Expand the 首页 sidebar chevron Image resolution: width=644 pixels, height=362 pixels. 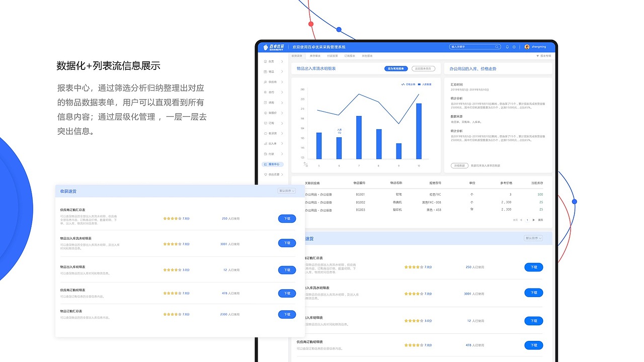click(x=282, y=61)
